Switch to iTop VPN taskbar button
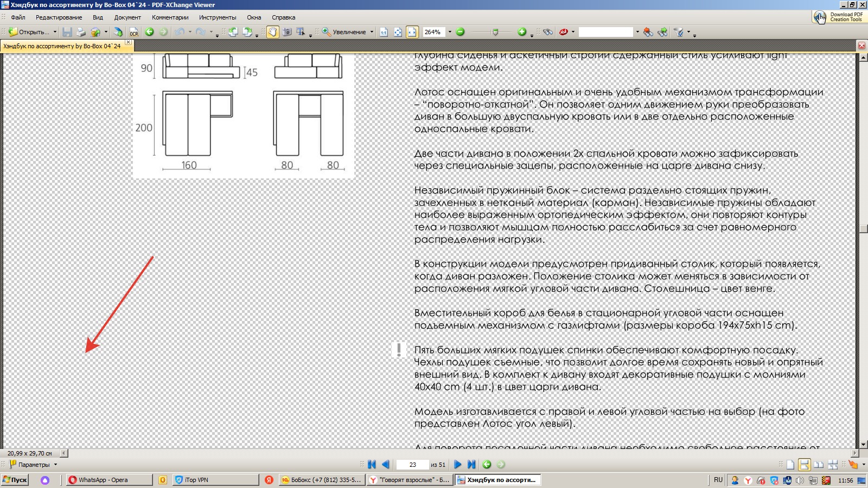The image size is (868, 488). tap(215, 480)
